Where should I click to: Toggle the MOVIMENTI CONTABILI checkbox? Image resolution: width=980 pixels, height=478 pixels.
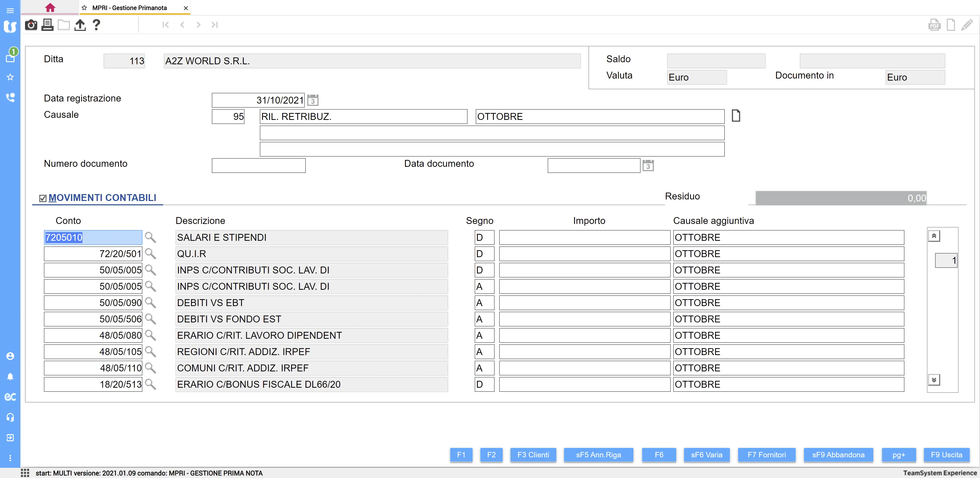click(x=43, y=198)
